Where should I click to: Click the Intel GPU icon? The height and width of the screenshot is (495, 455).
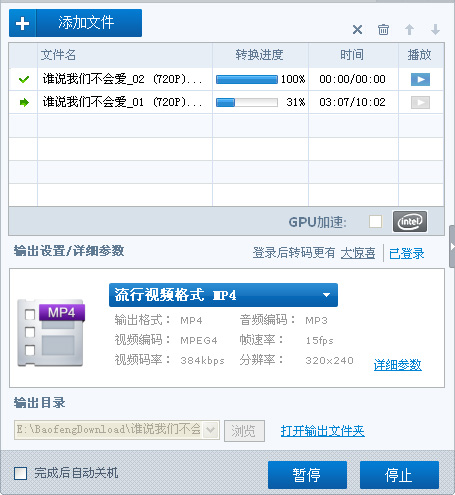pos(410,221)
